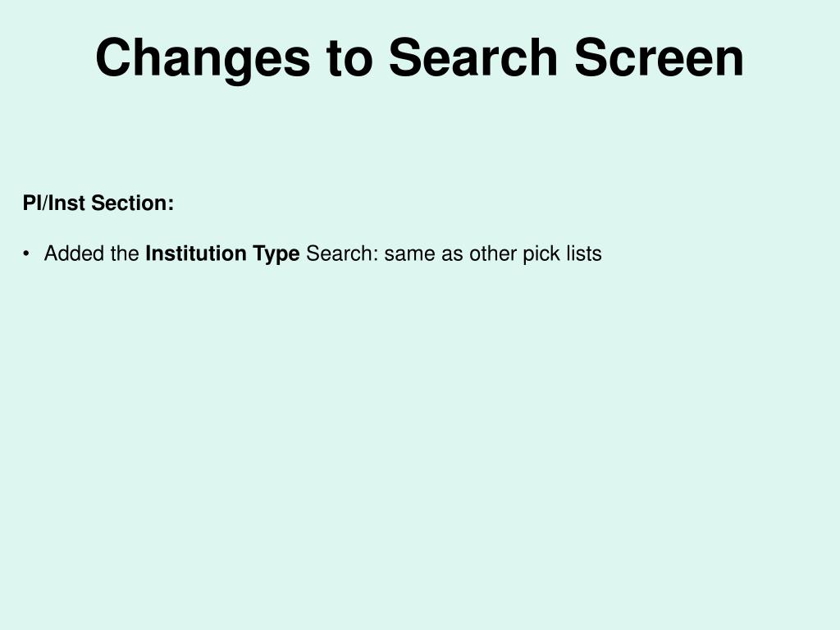Click 'Search:' in the bullet line
This screenshot has width=840, height=630.
(x=342, y=253)
